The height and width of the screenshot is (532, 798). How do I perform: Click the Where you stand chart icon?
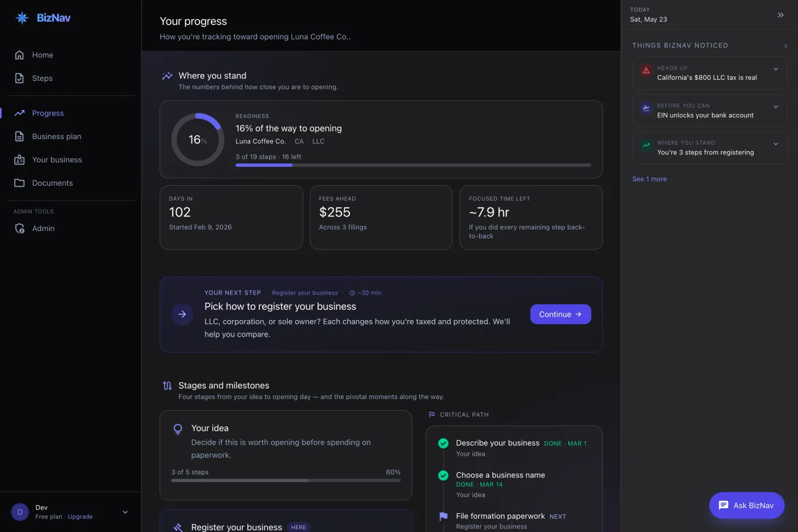tap(167, 76)
